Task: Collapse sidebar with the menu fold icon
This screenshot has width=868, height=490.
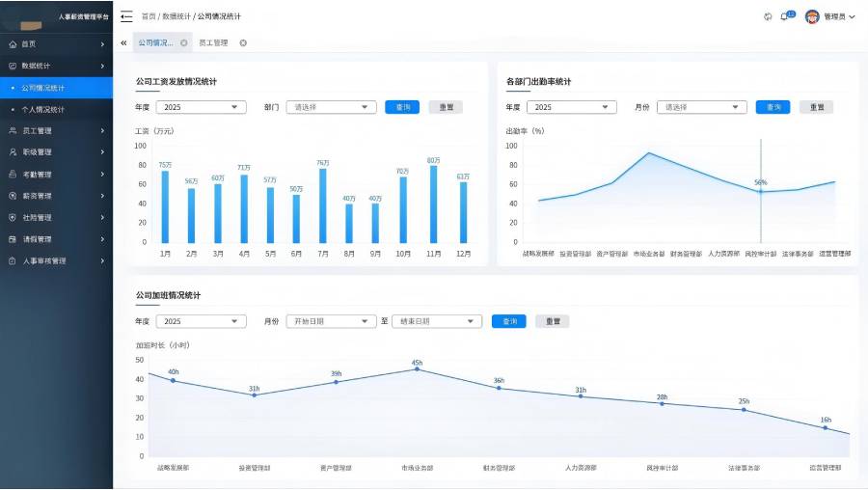Action: pyautogui.click(x=126, y=16)
